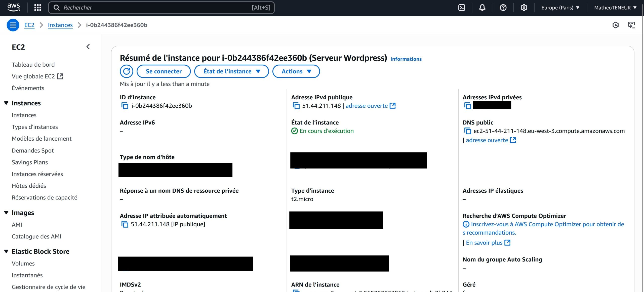Open Événements in sidebar
Viewport: 644px width, 292px height.
pyautogui.click(x=28, y=88)
